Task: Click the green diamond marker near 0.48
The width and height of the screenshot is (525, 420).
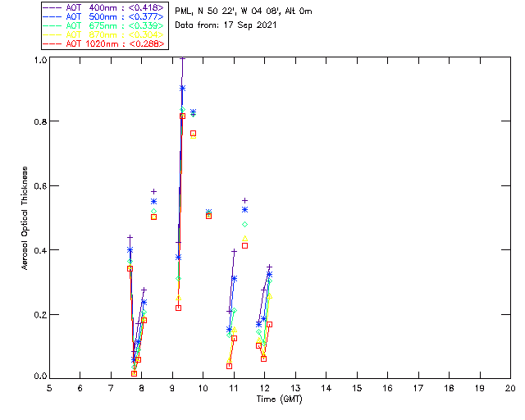Action: (x=244, y=225)
